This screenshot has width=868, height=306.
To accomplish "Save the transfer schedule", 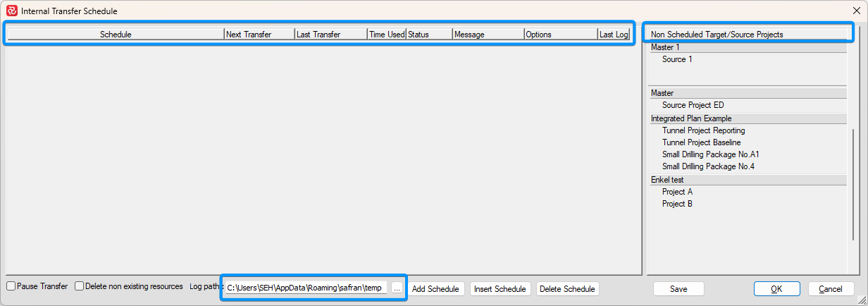I will click(678, 289).
